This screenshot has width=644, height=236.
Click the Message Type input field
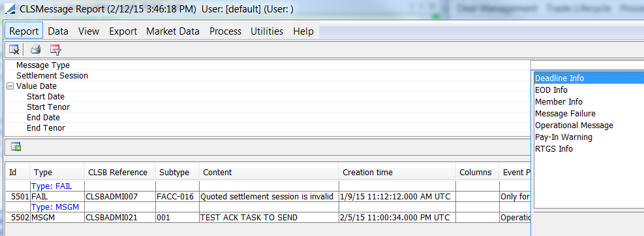pos(587,65)
